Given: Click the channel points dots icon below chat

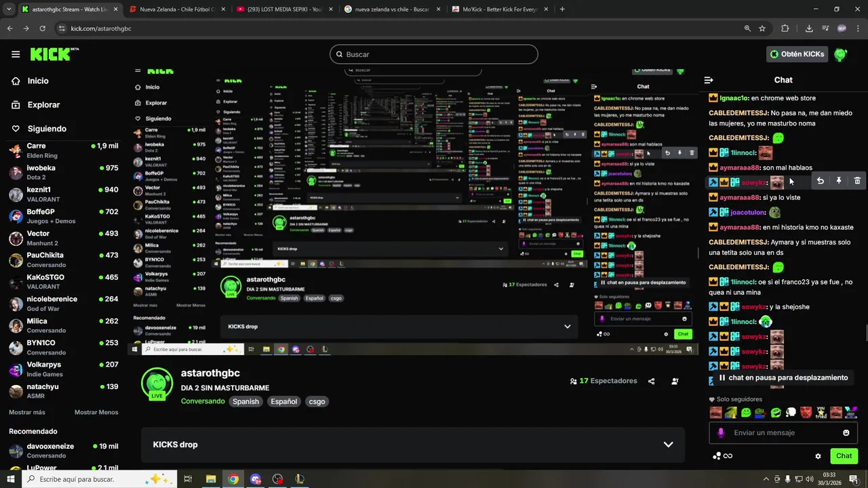Looking at the screenshot, I should tap(716, 456).
